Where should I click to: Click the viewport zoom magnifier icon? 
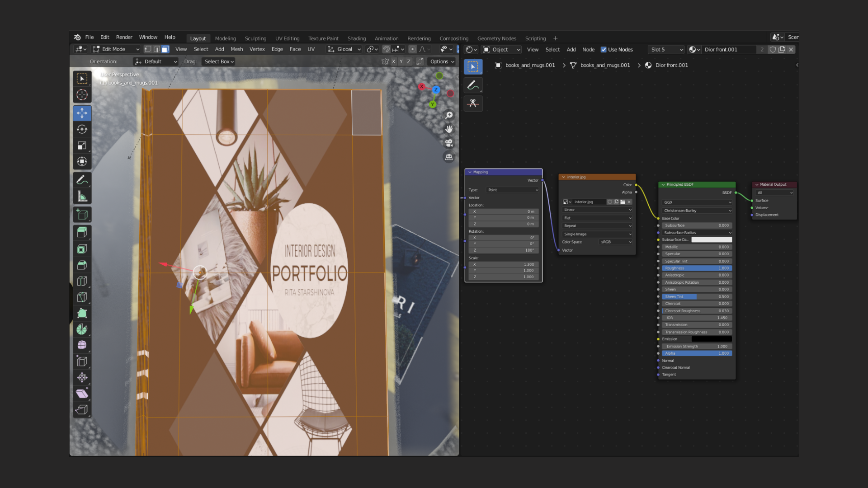(449, 115)
